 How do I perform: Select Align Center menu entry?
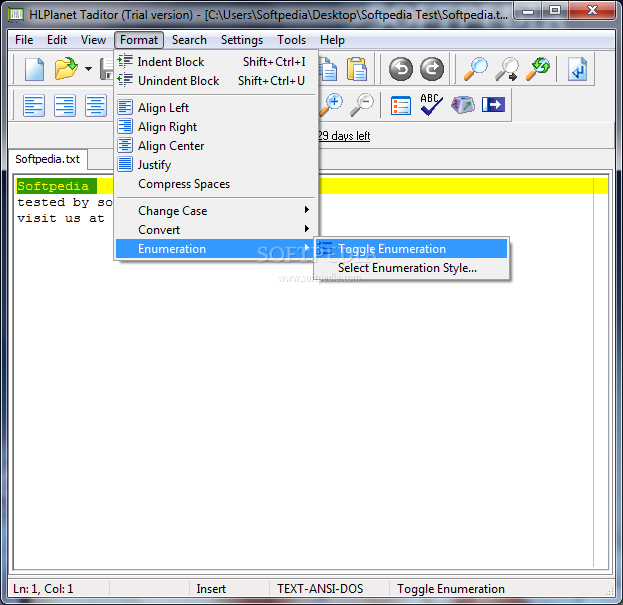click(x=217, y=146)
